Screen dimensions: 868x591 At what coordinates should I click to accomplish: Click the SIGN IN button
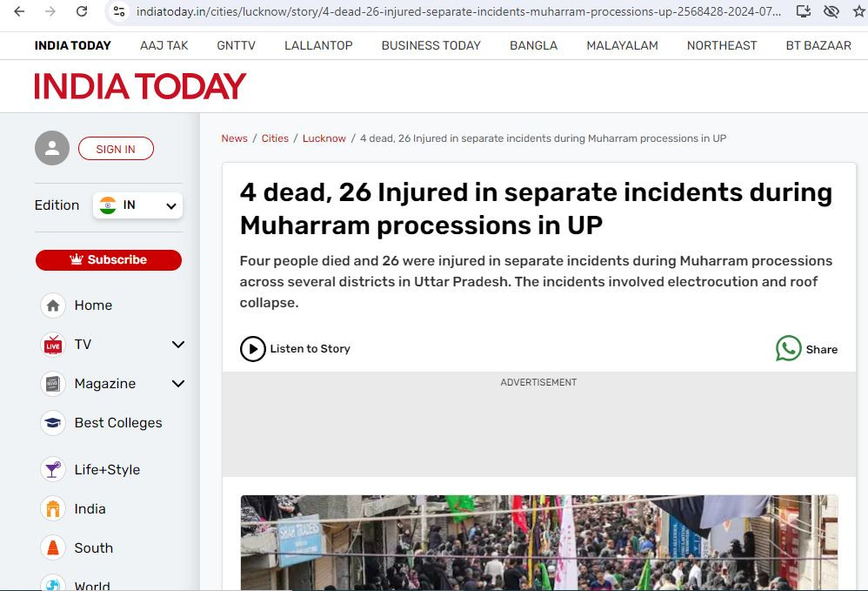(x=116, y=149)
